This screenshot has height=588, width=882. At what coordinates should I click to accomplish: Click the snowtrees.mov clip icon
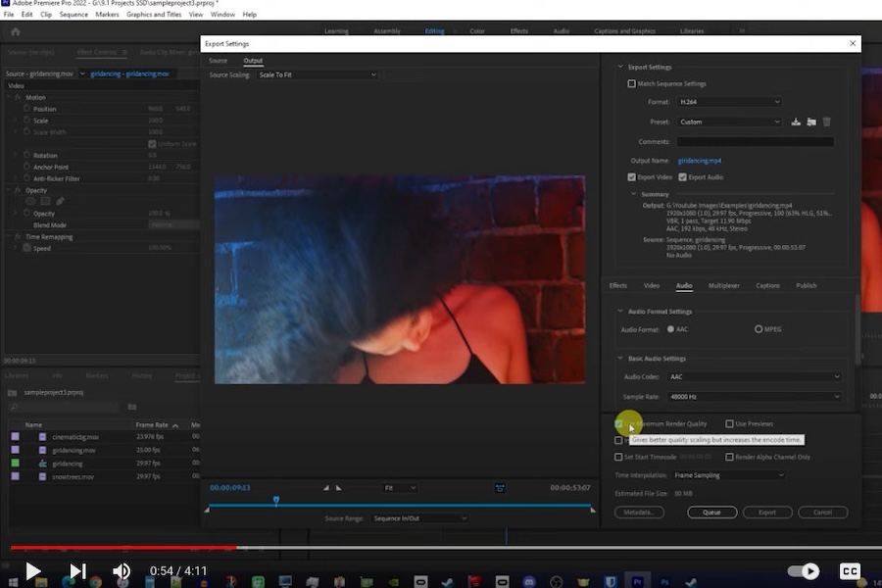pyautogui.click(x=42, y=476)
